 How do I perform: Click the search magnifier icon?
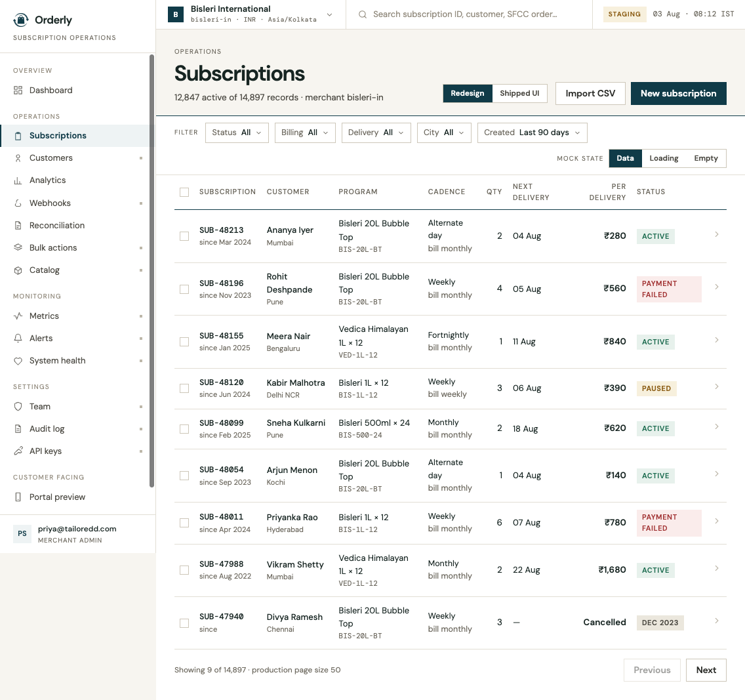tap(363, 14)
